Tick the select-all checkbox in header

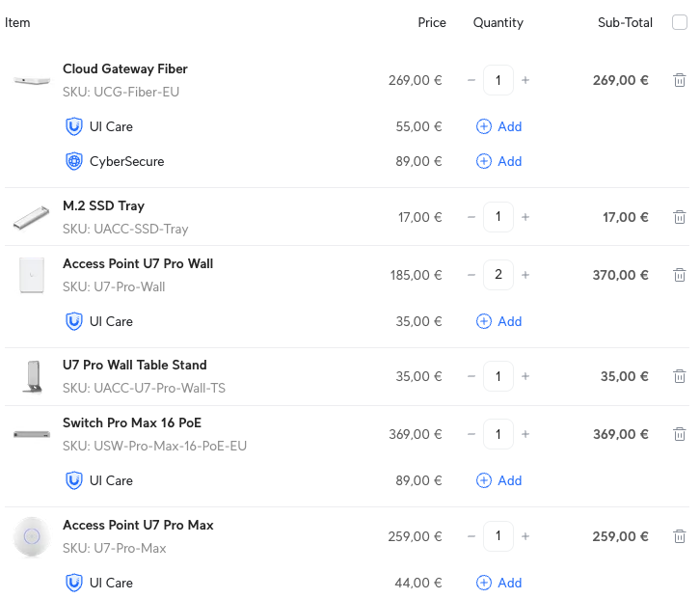click(679, 23)
